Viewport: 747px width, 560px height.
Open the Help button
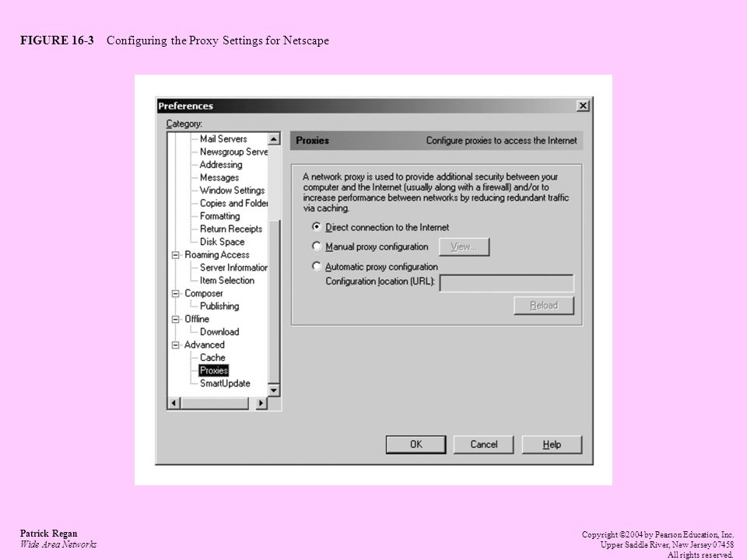(552, 444)
